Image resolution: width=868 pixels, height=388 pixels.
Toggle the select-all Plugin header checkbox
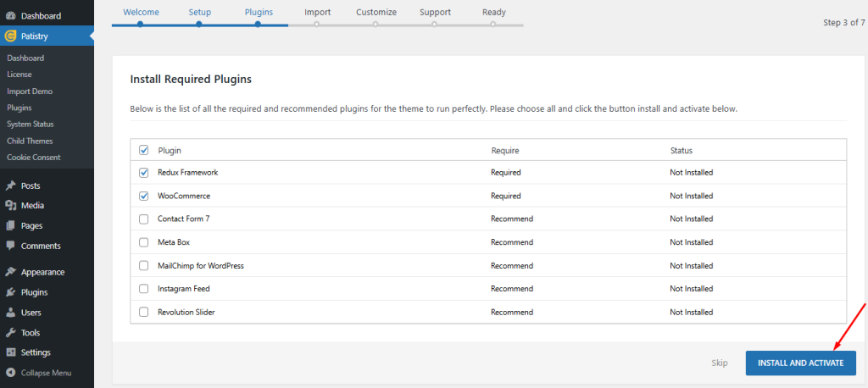pyautogui.click(x=144, y=150)
